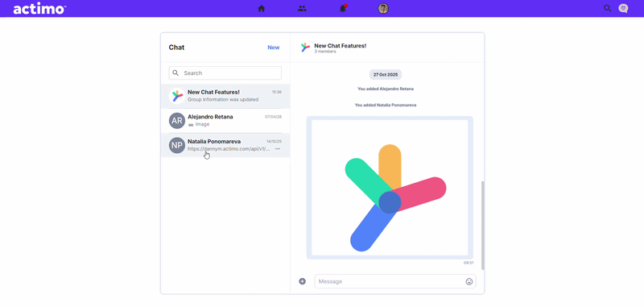
Task: Go to the Home icon in top bar
Action: [x=261, y=8]
